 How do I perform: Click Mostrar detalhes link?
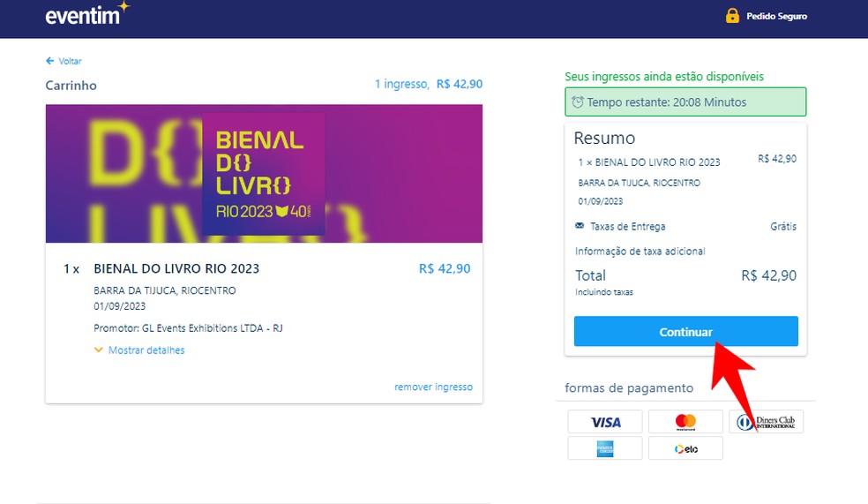[146, 350]
